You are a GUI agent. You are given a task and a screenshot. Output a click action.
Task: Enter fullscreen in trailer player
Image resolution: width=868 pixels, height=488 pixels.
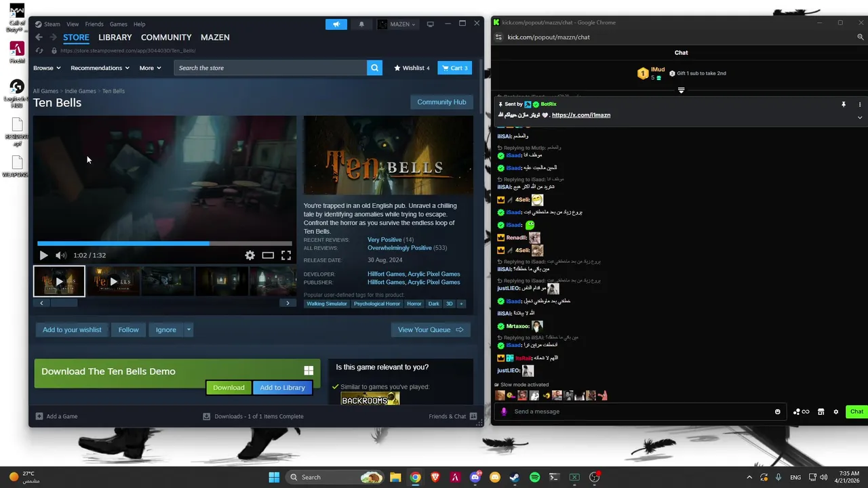(286, 256)
